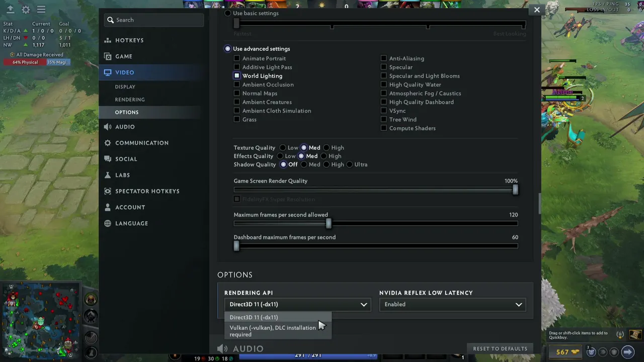Image resolution: width=644 pixels, height=362 pixels.
Task: Click the gear icon at top-left of game HUD
Action: 26,10
